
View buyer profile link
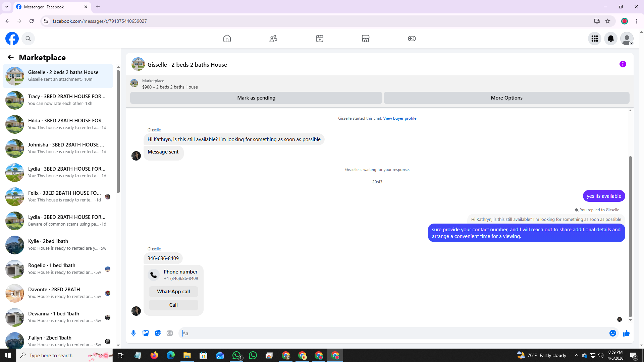click(x=399, y=118)
